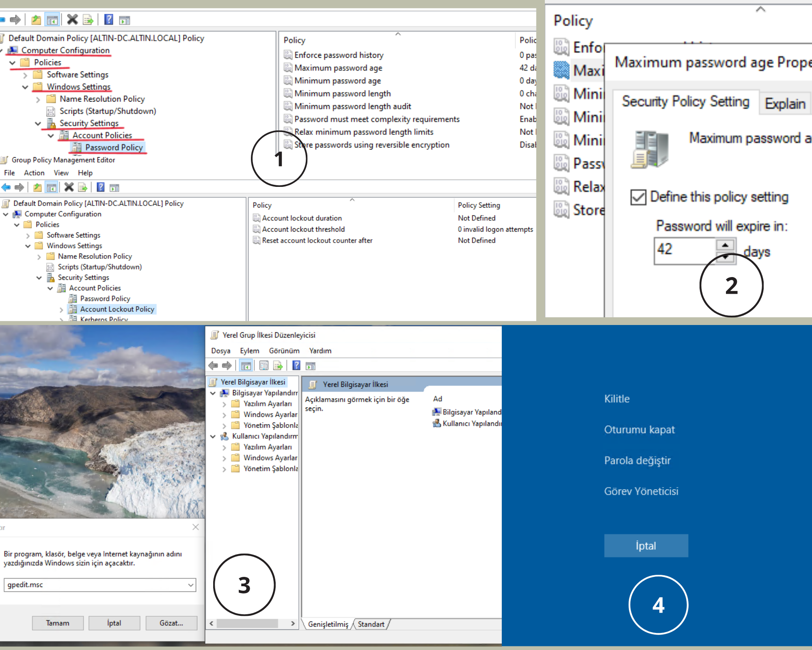Select Password Policy in the top editor tree
Screen dimensions: 812x650
point(114,147)
